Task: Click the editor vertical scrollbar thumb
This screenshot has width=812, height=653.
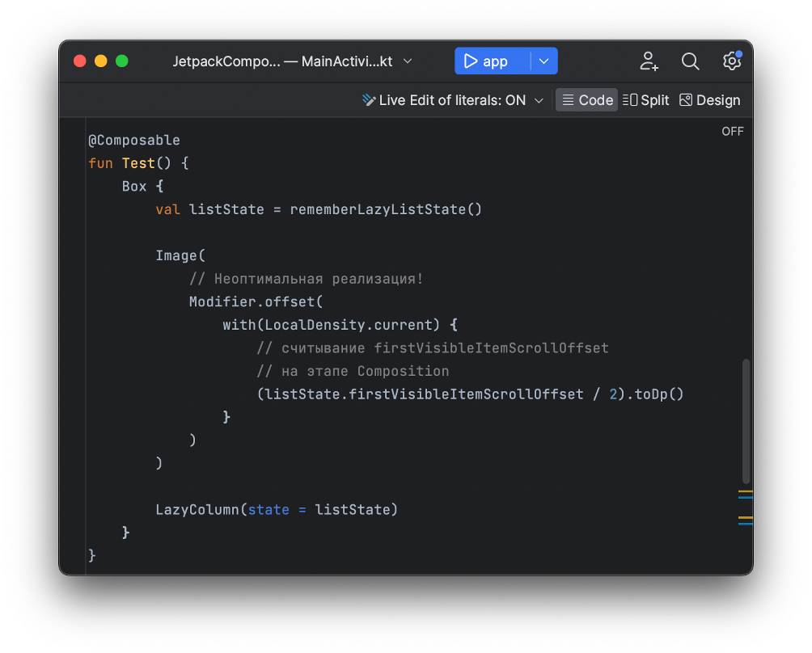Action: tap(746, 420)
